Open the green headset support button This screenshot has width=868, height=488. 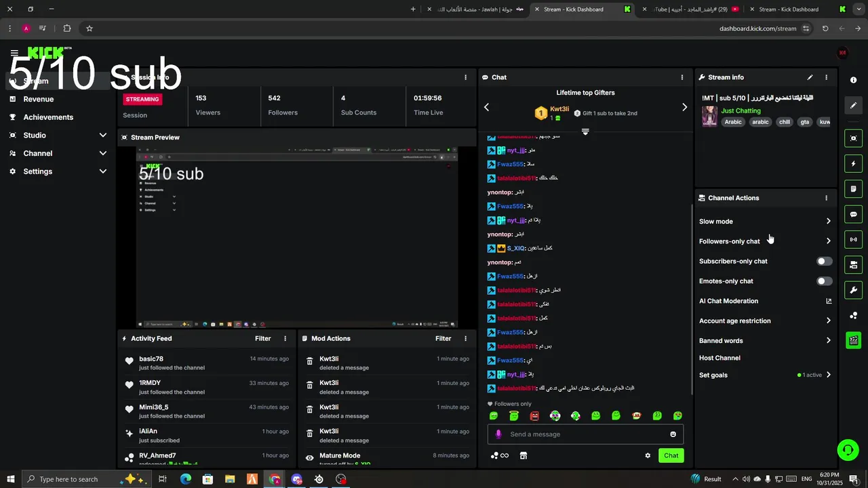coord(847,449)
